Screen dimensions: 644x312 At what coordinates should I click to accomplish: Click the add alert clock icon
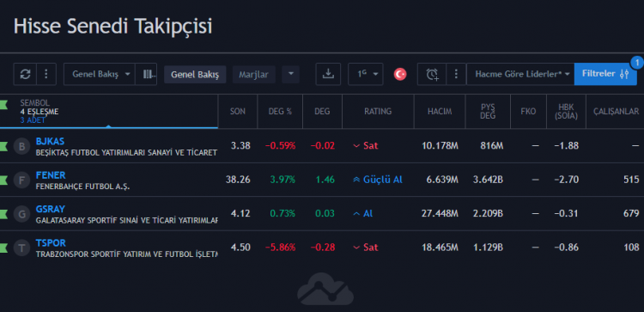432,74
